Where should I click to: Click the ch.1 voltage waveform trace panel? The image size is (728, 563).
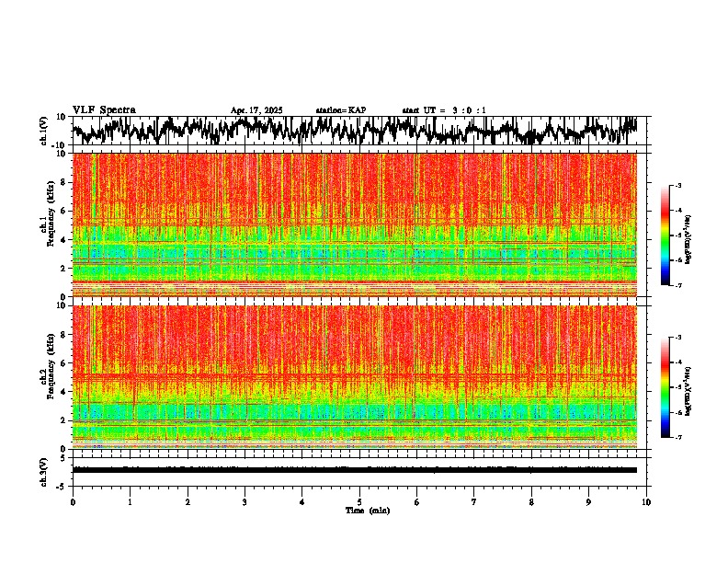pos(361,131)
